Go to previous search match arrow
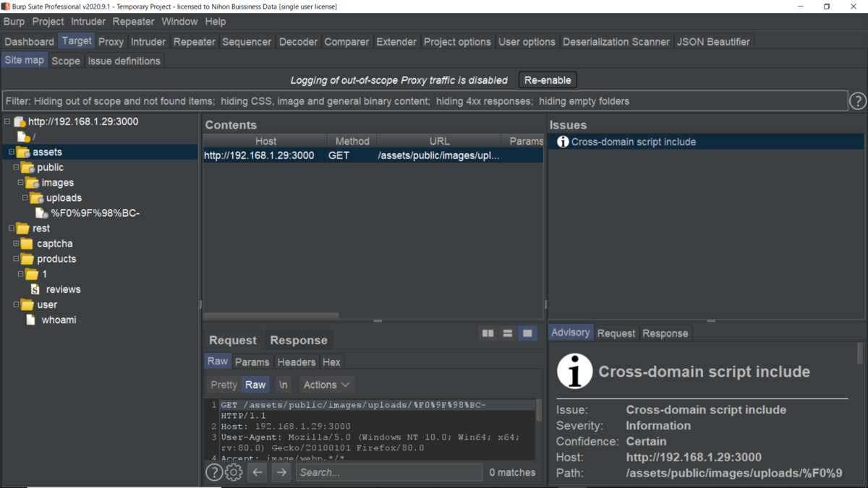 [258, 472]
